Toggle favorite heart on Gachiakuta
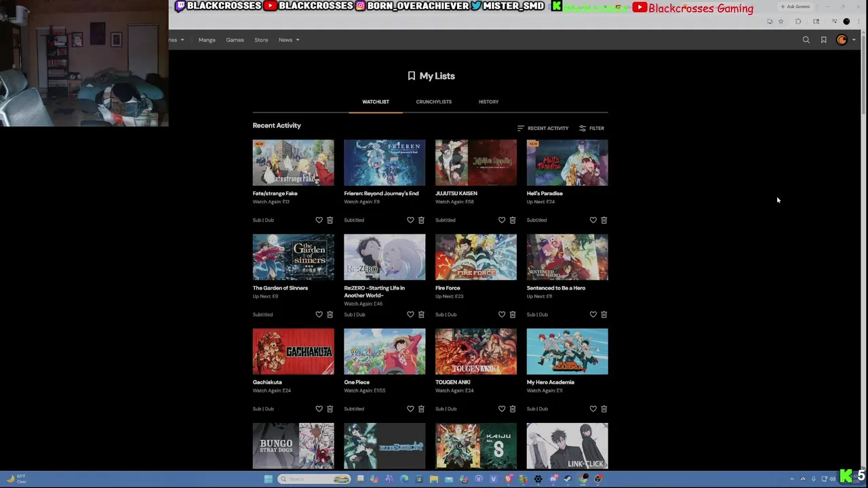Viewport: 868px width, 488px height. pos(319,409)
